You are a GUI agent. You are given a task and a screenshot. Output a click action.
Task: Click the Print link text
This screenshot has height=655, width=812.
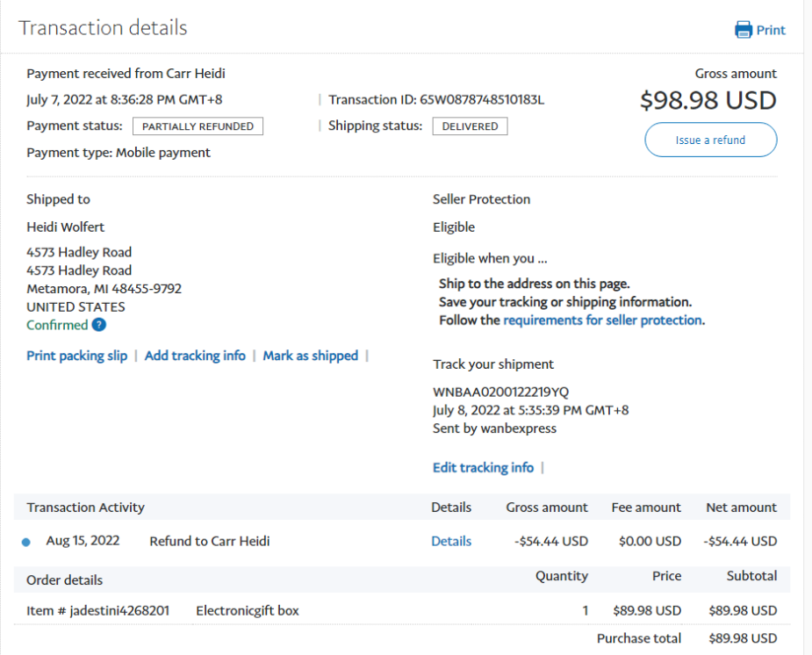[x=771, y=30]
